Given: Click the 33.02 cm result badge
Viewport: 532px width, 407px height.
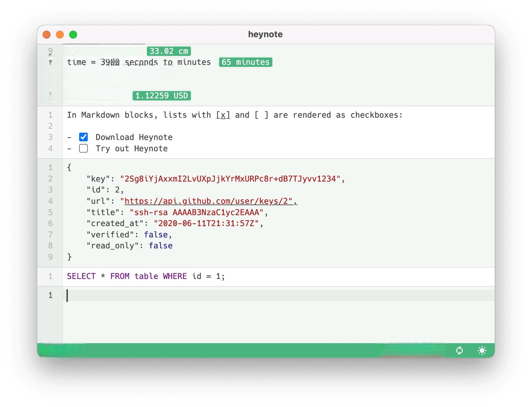Looking at the screenshot, I should point(169,51).
